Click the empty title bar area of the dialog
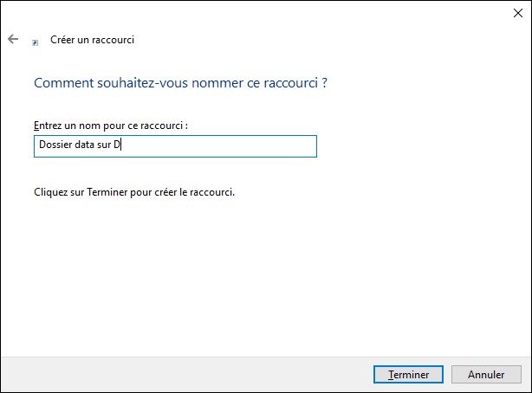532x393 pixels. coord(260,12)
